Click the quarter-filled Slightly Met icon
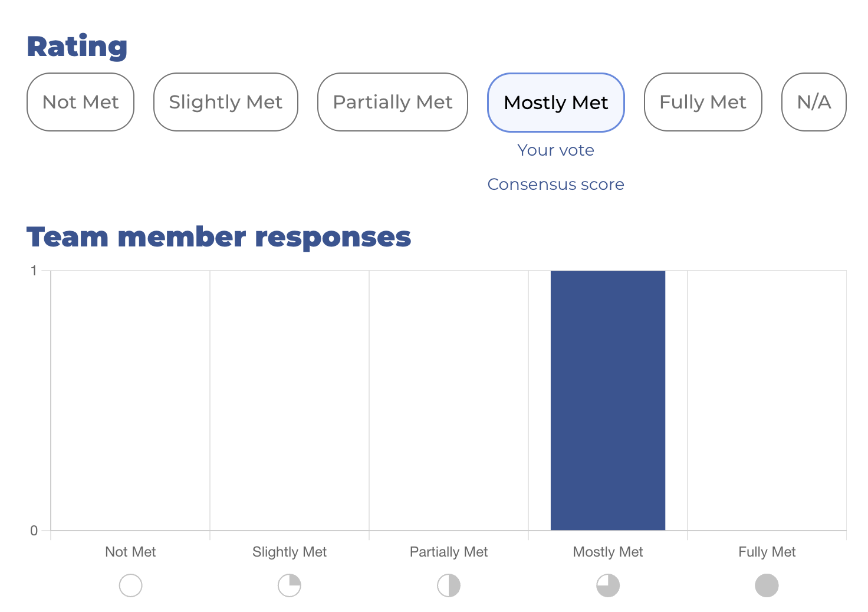Image resolution: width=868 pixels, height=612 pixels. (x=290, y=585)
